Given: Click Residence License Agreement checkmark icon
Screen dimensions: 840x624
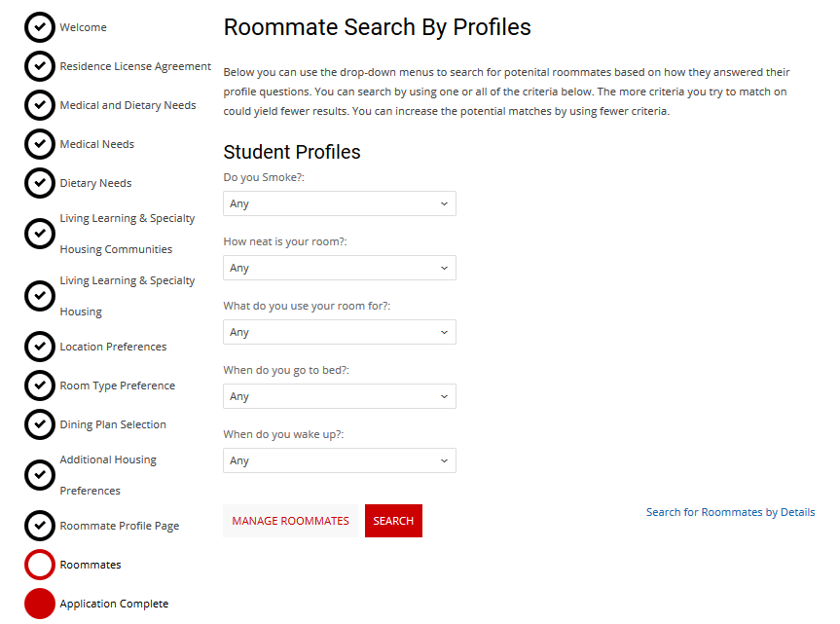Looking at the screenshot, I should coord(40,66).
